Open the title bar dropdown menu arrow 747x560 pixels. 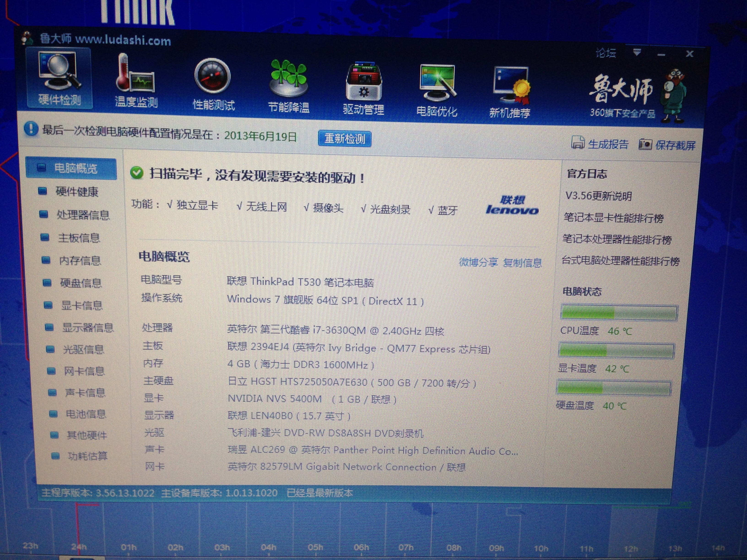coord(637,52)
